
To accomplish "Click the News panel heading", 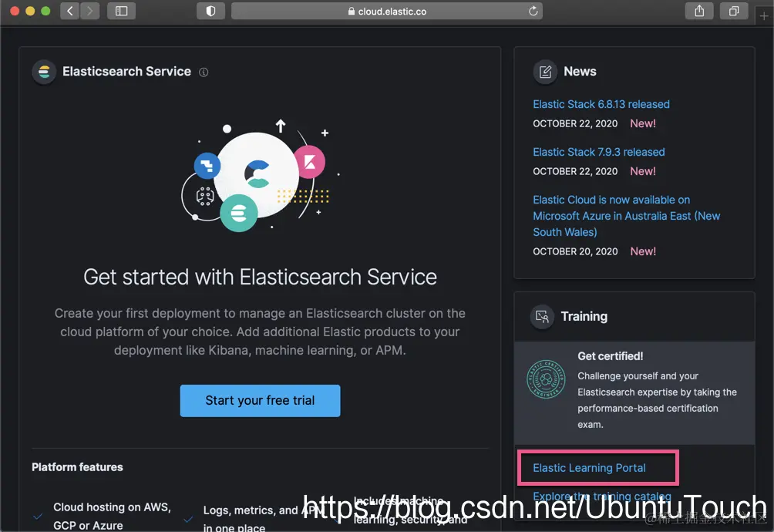I will click(580, 72).
